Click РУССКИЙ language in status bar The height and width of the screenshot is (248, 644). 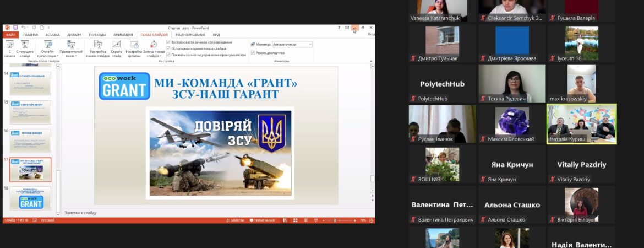point(48,220)
